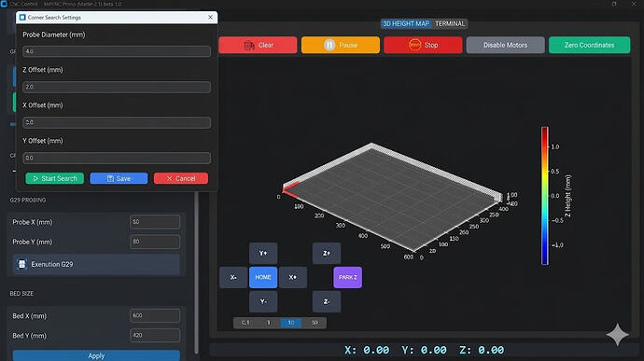
Task: Switch to the 3D HEIGHT MAP tab
Action: coord(406,24)
